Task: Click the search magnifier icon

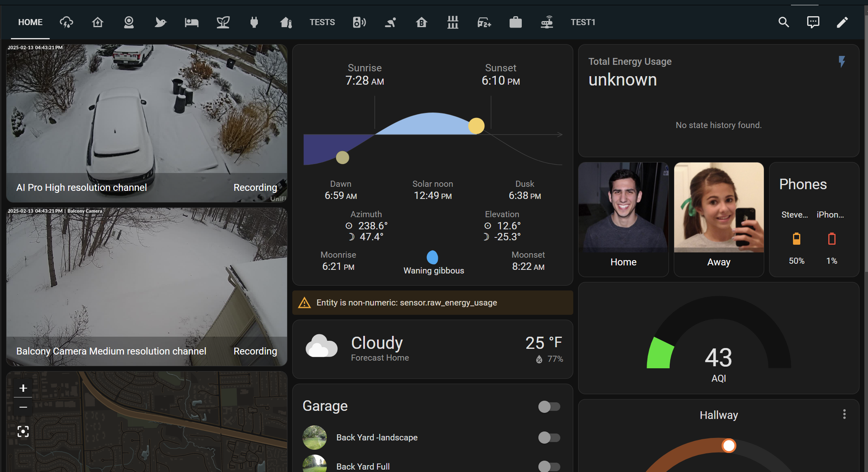Action: tap(784, 22)
